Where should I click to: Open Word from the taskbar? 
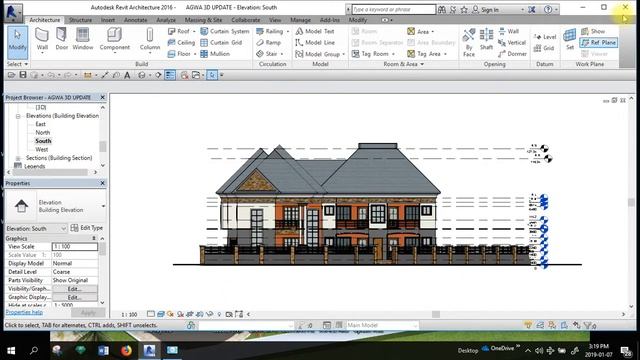[x=103, y=350]
